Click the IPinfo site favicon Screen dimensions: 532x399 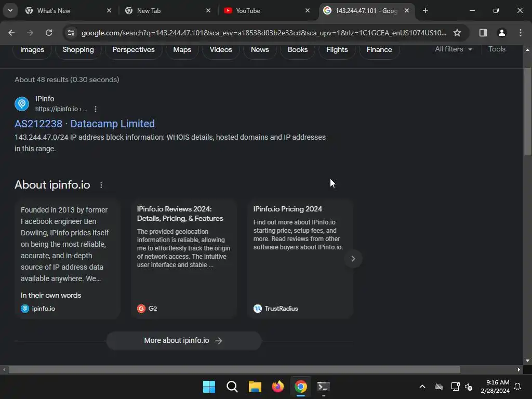[x=22, y=104]
